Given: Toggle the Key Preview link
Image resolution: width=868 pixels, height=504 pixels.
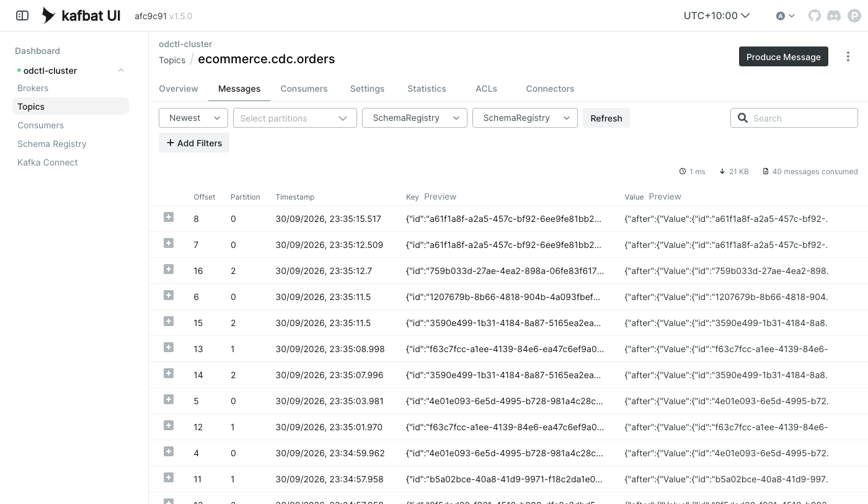Looking at the screenshot, I should [440, 197].
